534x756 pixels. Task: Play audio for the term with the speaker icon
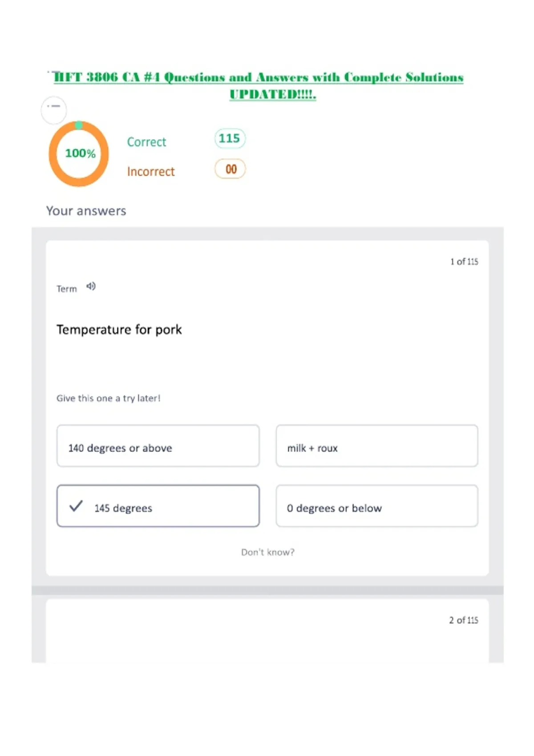pyautogui.click(x=91, y=286)
